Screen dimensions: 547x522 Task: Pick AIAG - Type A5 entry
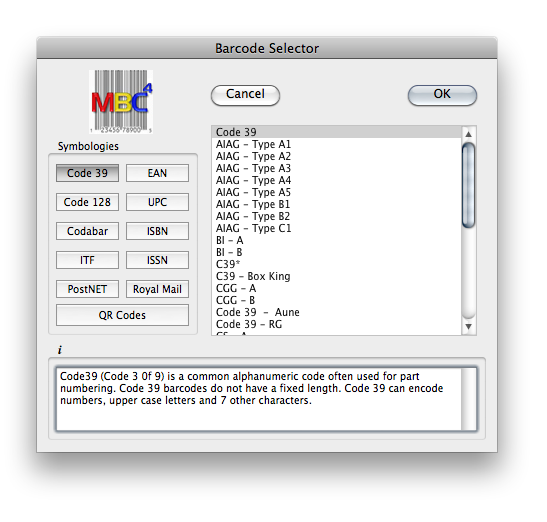click(x=336, y=192)
